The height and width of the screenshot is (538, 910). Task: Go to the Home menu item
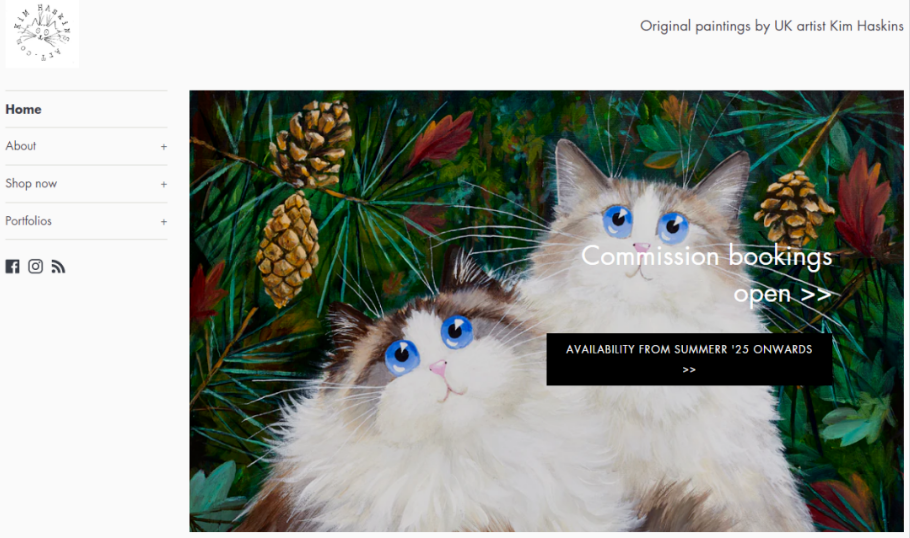(23, 109)
